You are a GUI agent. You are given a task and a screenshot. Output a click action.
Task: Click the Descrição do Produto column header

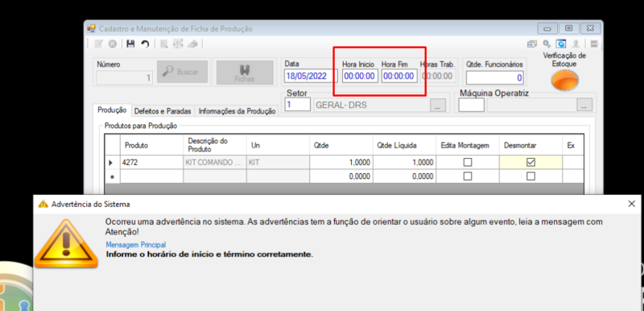214,146
